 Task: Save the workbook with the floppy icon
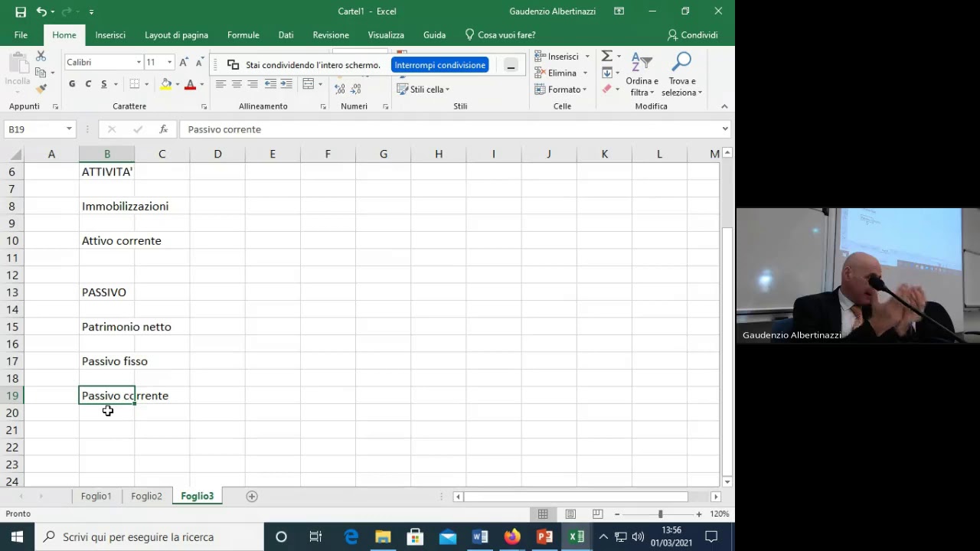[x=21, y=11]
